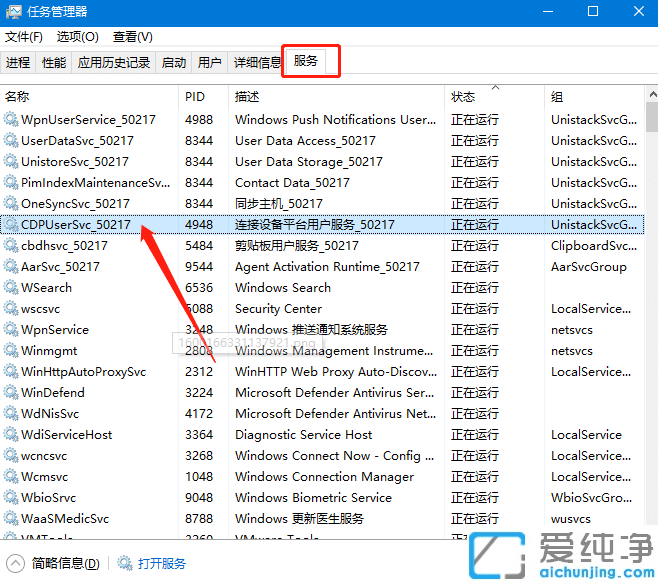
Task: Click the Task Manager title bar icon
Action: [13, 12]
